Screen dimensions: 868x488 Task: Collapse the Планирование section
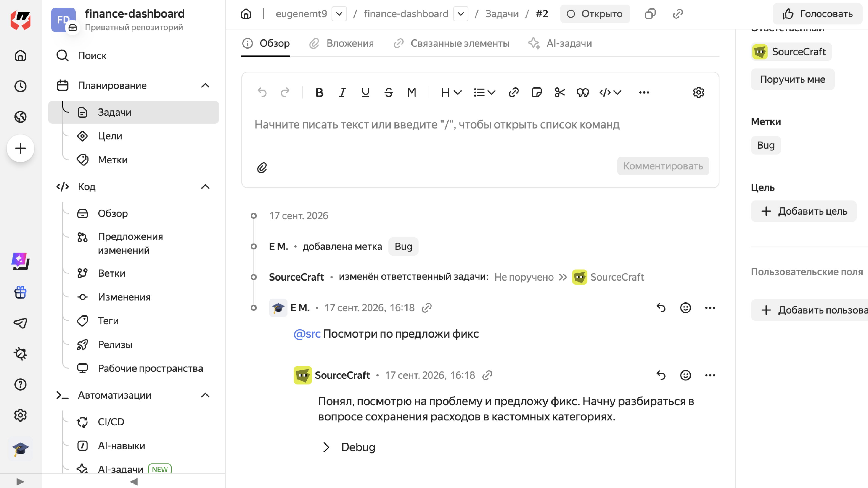(x=205, y=86)
